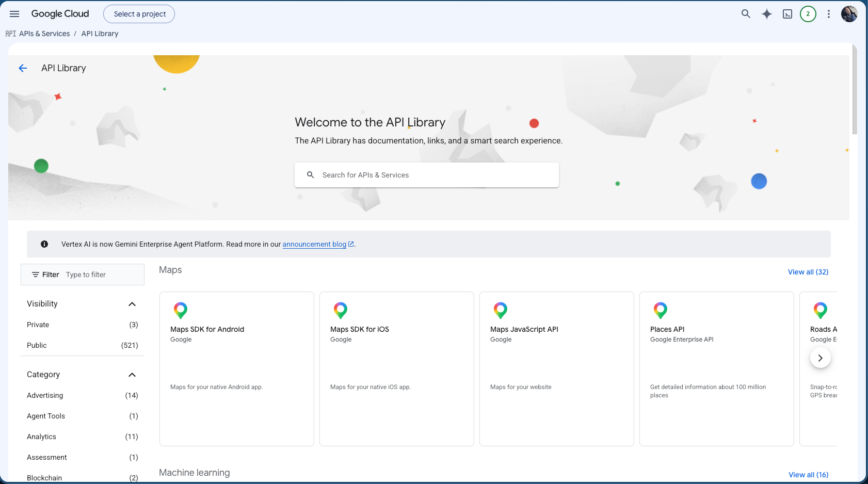Open Maps SDK for Android card title

(207, 329)
